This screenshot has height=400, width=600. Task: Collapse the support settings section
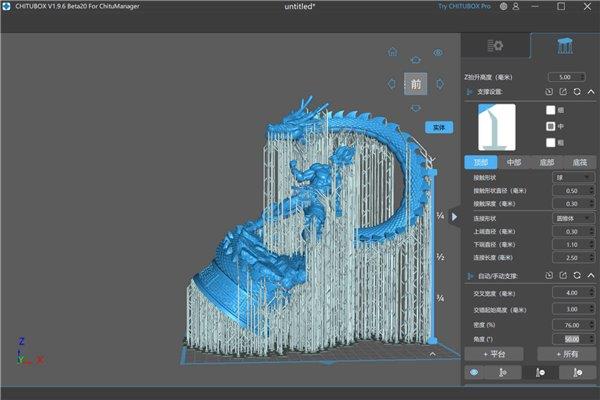[x=591, y=92]
